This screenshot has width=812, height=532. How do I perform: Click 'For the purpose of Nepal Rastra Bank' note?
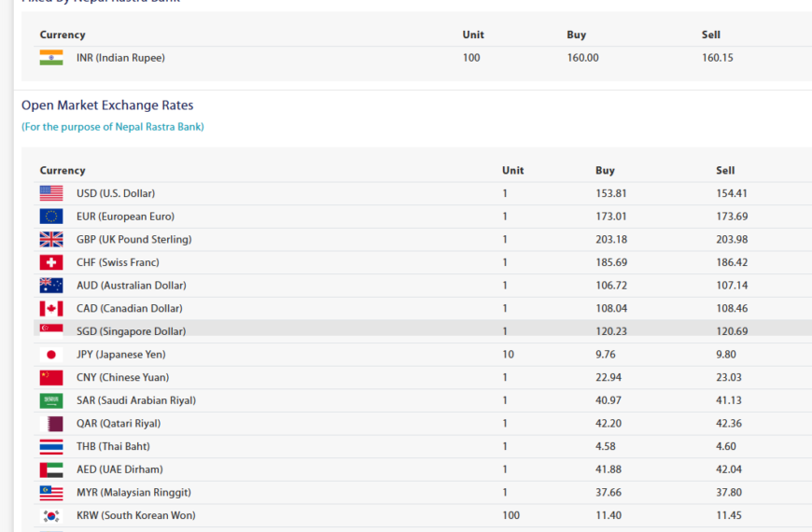click(x=112, y=127)
